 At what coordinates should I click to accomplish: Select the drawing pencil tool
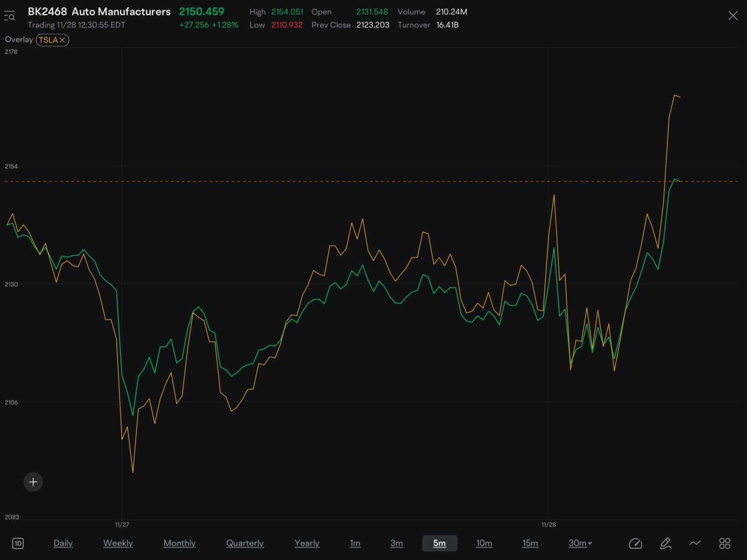click(666, 543)
